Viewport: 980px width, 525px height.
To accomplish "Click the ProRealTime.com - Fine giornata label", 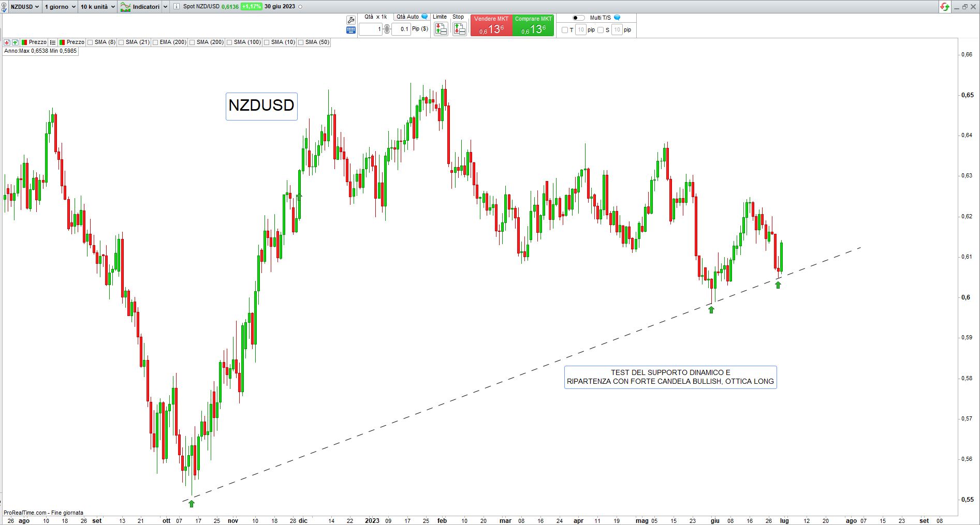I will (43, 513).
